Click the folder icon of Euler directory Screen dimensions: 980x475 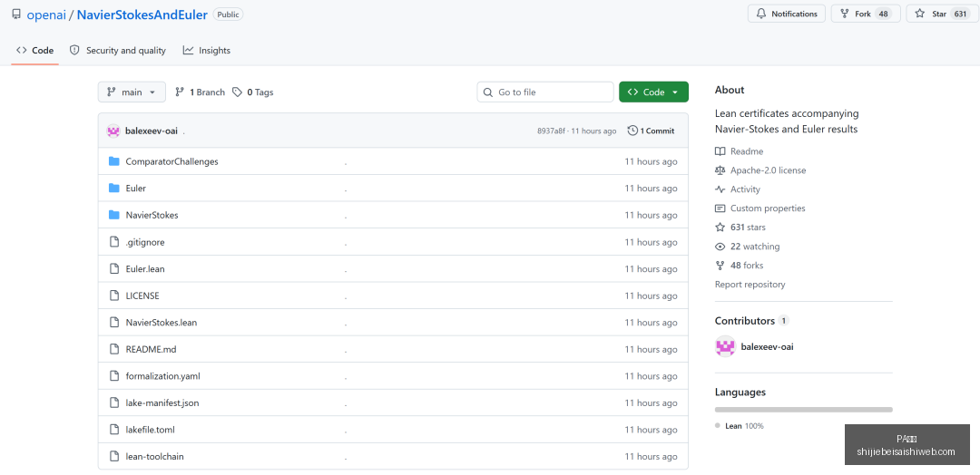113,188
